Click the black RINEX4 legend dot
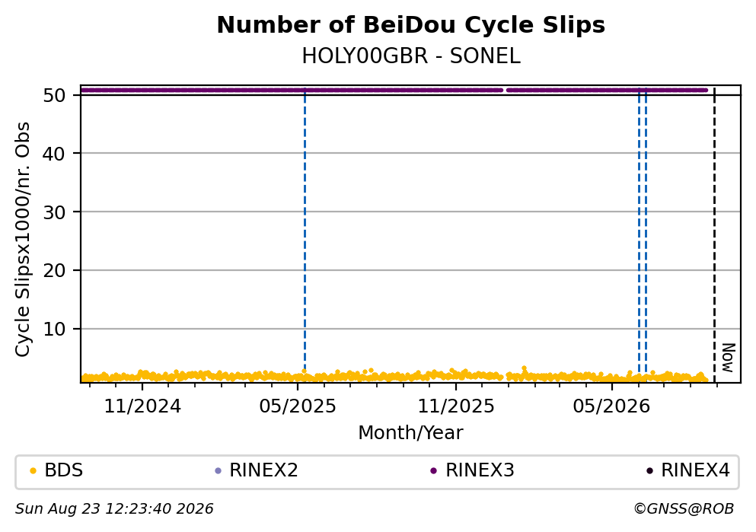 coord(649,471)
